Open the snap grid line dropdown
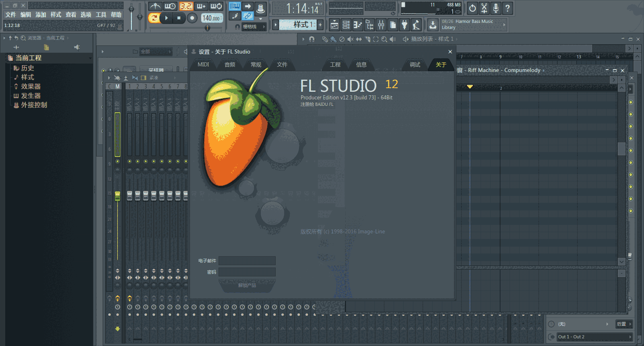The height and width of the screenshot is (346, 644). [x=254, y=27]
